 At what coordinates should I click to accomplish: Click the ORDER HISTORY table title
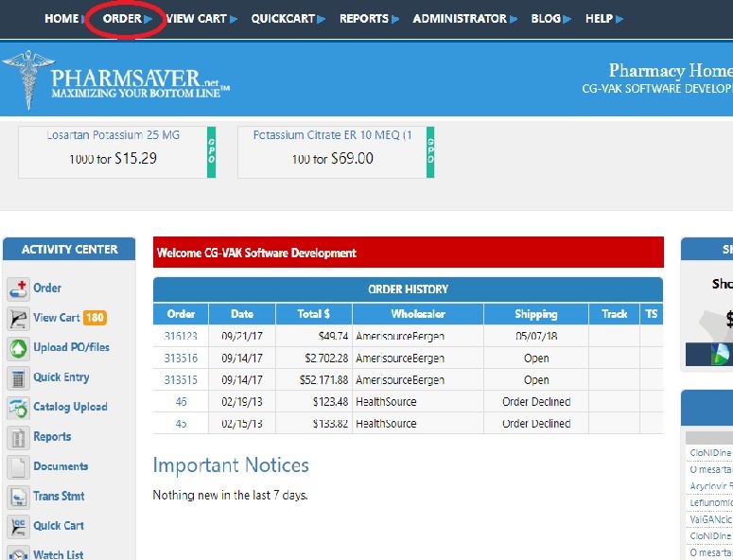coord(408,289)
